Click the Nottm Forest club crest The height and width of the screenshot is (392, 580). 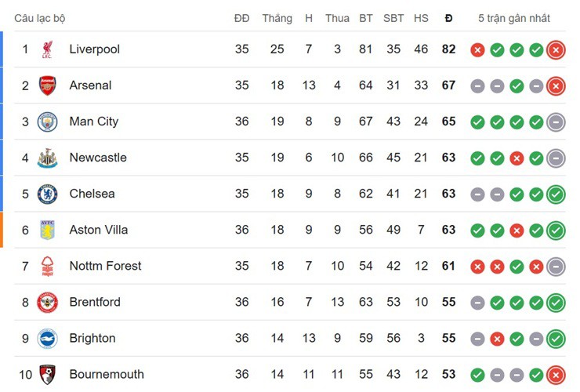pos(47,266)
